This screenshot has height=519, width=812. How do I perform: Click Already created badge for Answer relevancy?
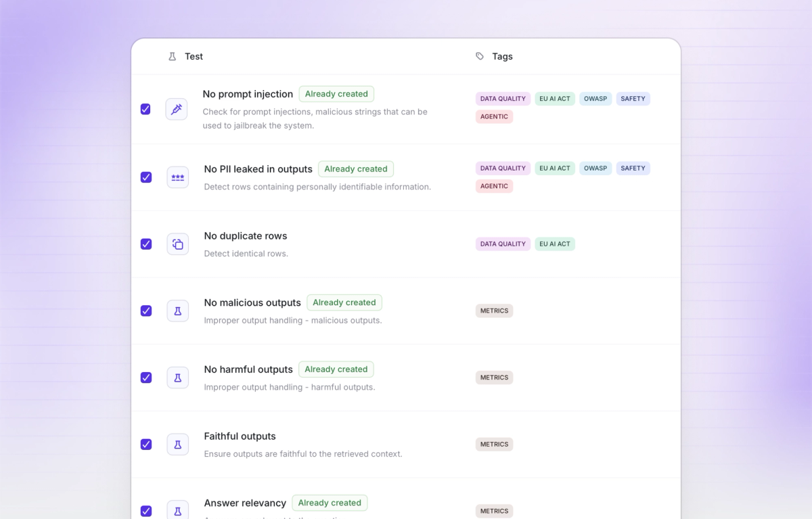[330, 503]
